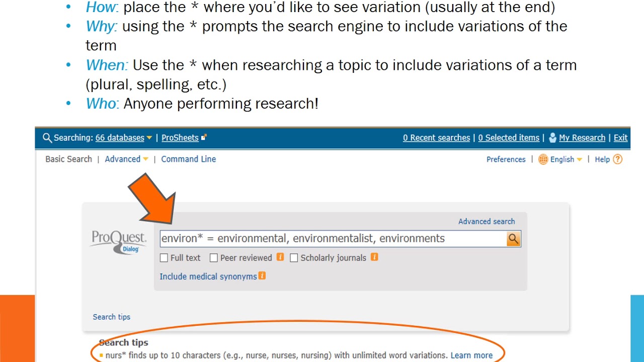Viewport: 644px width, 362px height.
Task: Expand the 66 databases dropdown arrow
Action: [149, 138]
